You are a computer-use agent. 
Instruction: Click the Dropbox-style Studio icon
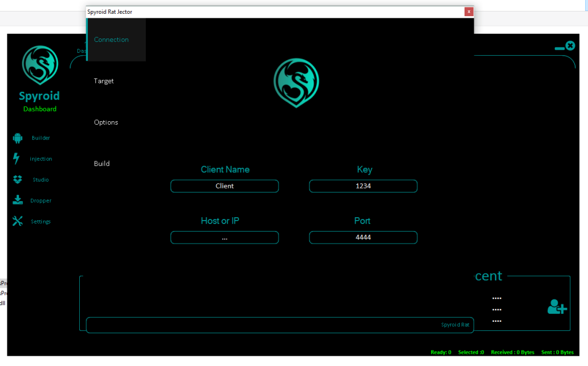pyautogui.click(x=17, y=180)
